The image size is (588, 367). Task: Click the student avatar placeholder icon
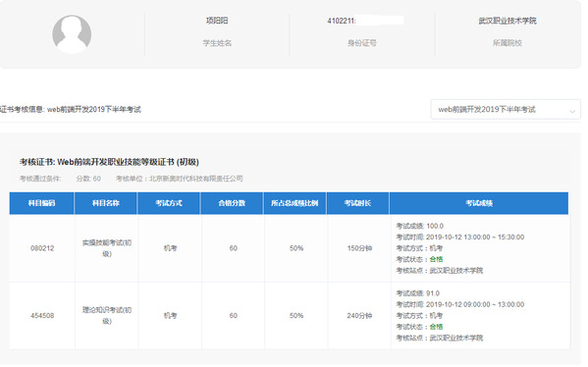72,34
